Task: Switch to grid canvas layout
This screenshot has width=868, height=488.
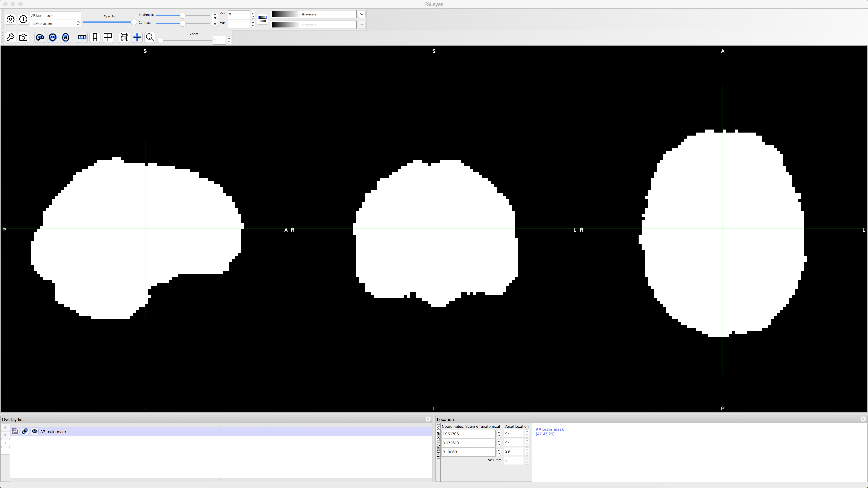Action: 108,37
